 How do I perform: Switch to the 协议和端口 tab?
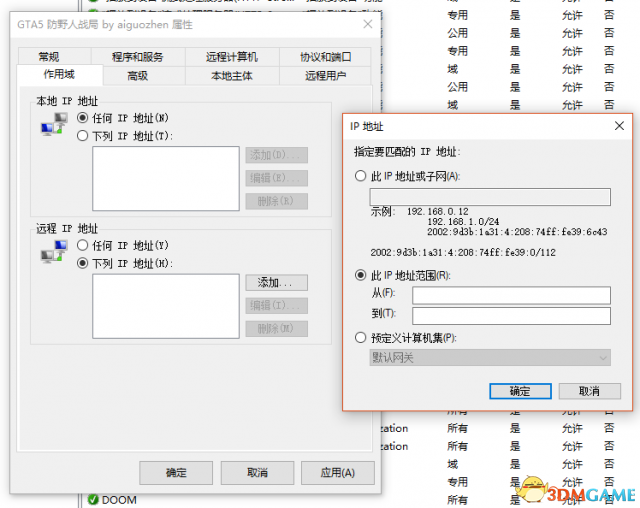tap(325, 57)
